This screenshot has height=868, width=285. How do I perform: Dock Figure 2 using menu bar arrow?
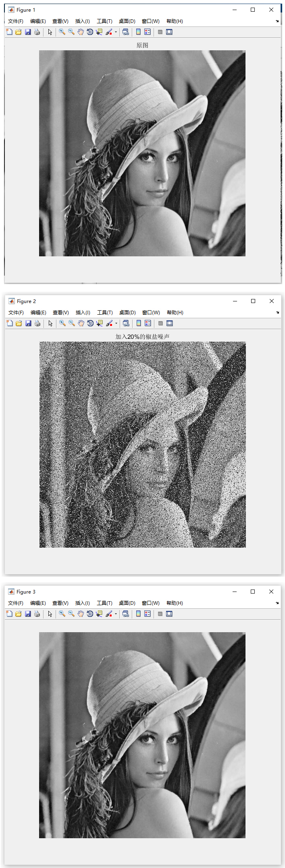click(277, 313)
